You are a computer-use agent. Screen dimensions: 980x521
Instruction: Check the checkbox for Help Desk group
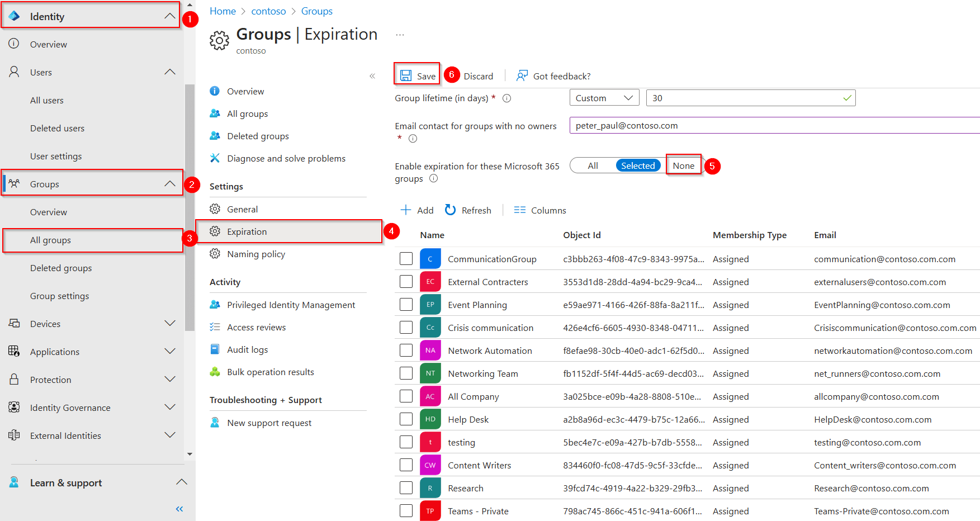406,419
